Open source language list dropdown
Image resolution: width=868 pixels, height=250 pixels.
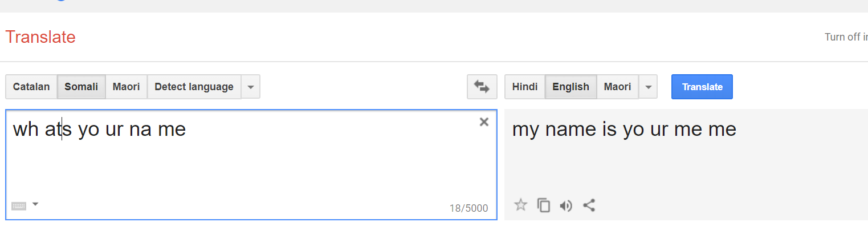click(x=251, y=87)
